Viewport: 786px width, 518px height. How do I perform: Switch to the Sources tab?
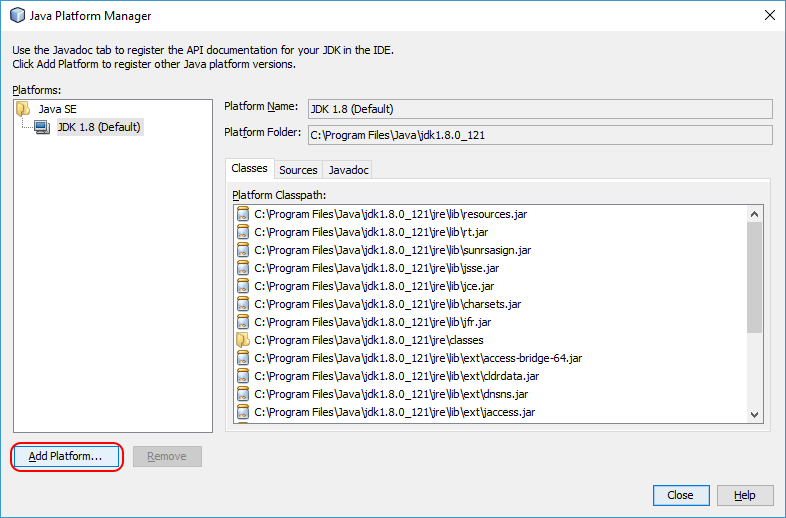pos(298,170)
